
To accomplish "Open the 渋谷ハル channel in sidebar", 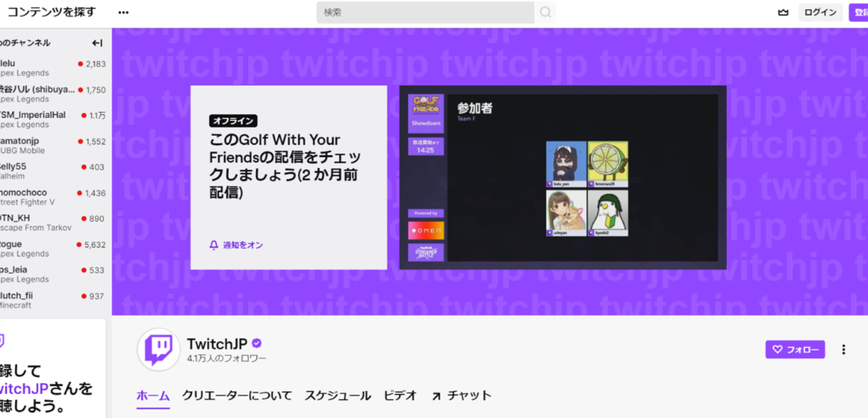I will (x=53, y=93).
